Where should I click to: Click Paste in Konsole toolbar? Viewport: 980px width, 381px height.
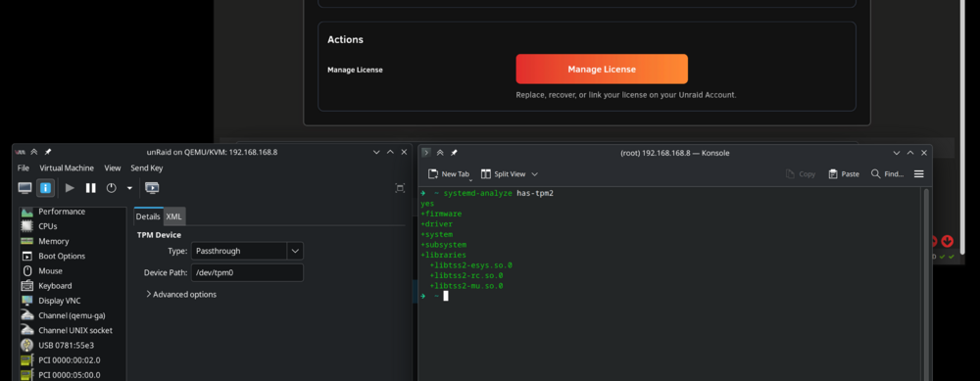(x=844, y=174)
